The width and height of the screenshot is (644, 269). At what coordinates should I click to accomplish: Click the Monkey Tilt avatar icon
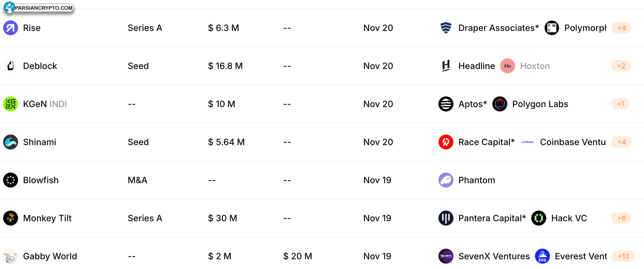pyautogui.click(x=11, y=218)
